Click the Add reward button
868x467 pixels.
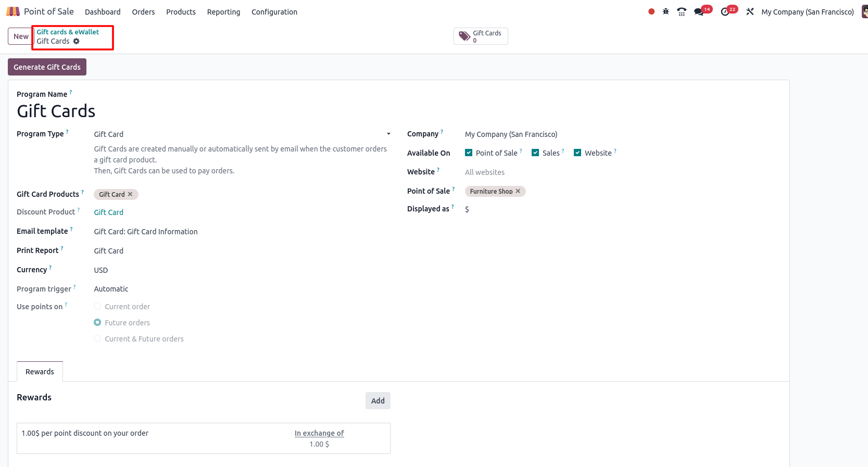(x=378, y=400)
